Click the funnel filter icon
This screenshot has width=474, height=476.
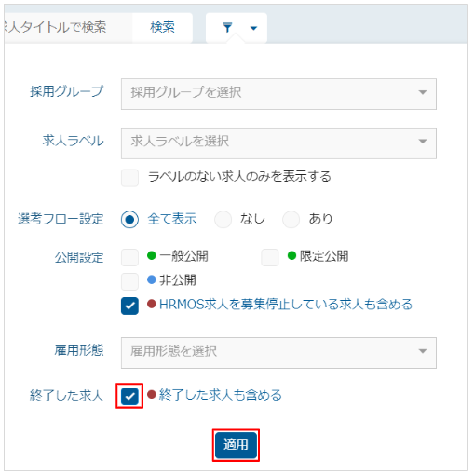(x=227, y=28)
